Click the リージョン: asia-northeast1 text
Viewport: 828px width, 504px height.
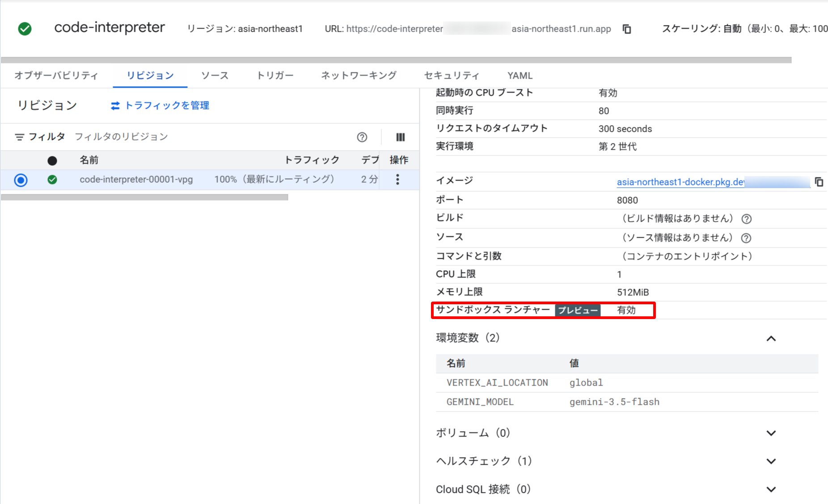click(x=245, y=29)
